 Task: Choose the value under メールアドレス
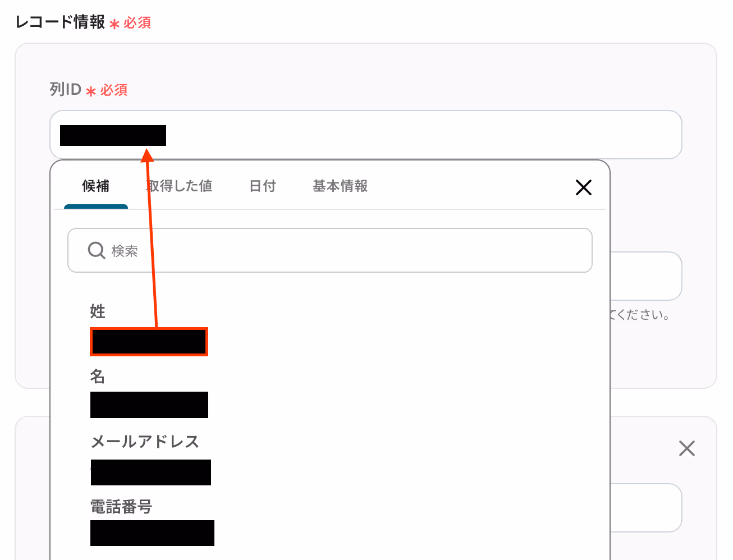(151, 472)
